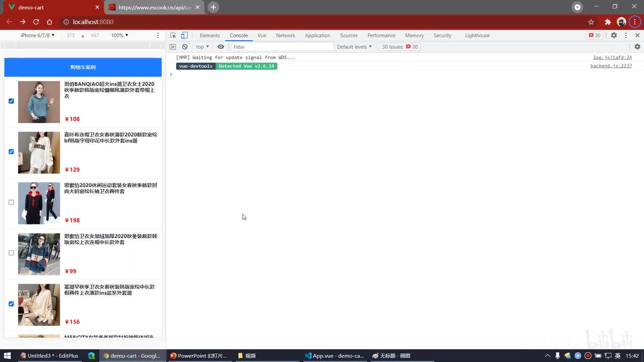This screenshot has height=362, width=644.
Task: Open a new browser tab
Action: 213,7
